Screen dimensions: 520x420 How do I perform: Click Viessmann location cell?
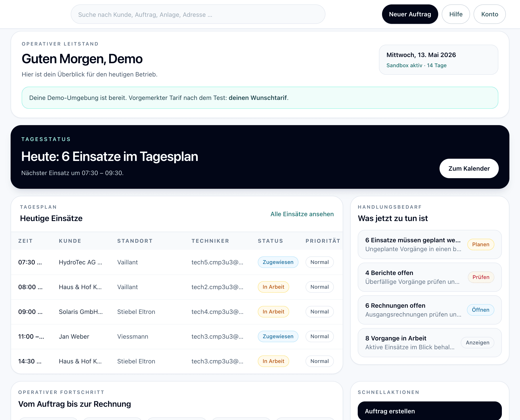[x=133, y=336]
